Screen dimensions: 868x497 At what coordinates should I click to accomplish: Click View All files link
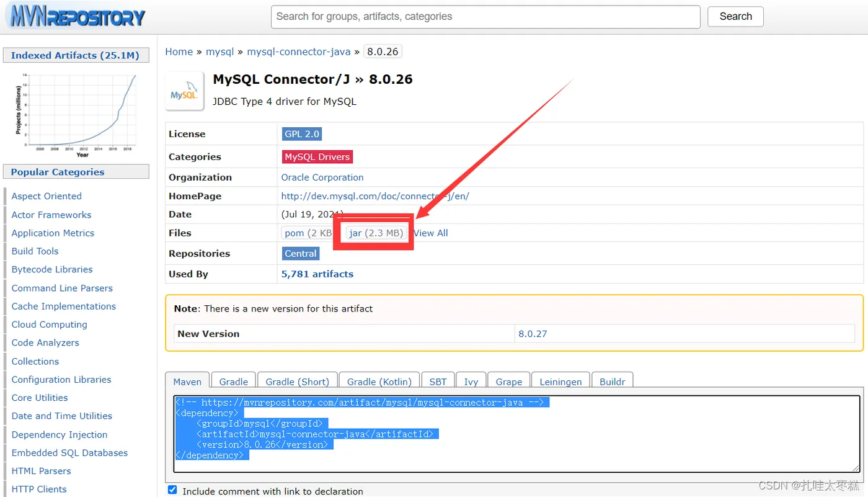430,233
